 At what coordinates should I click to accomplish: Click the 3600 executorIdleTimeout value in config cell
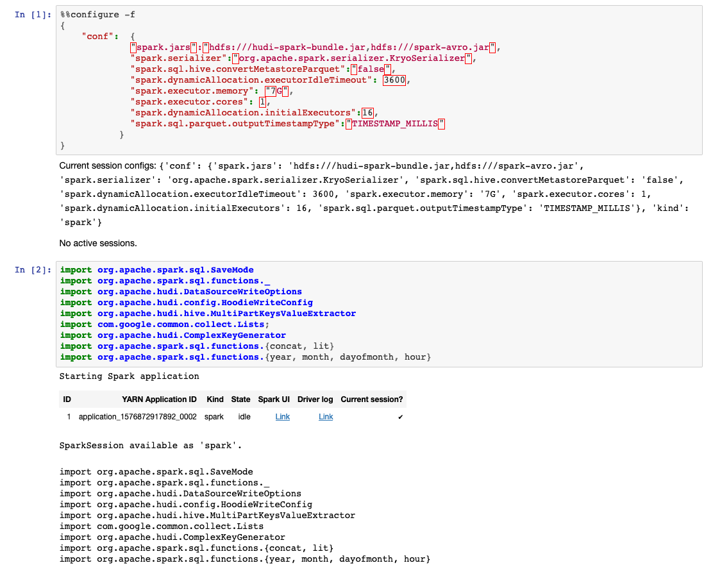394,80
